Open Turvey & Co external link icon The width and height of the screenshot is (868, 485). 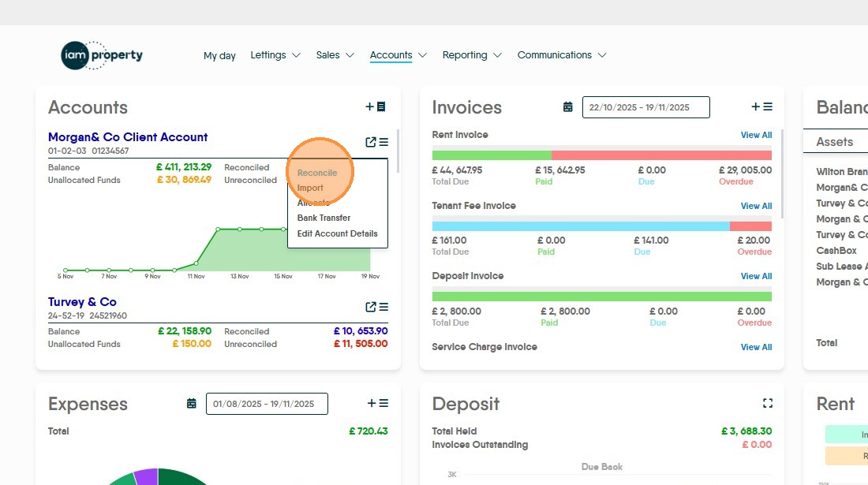coord(371,307)
